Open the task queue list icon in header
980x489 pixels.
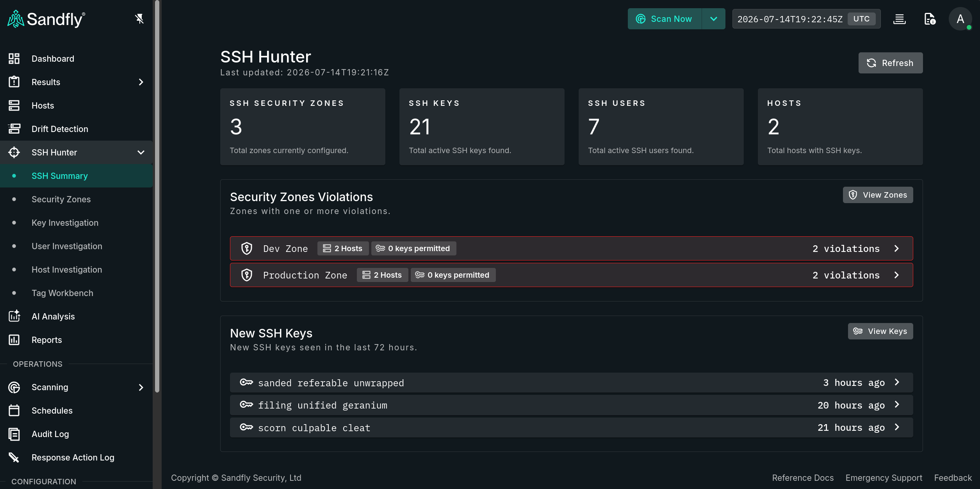pyautogui.click(x=900, y=19)
